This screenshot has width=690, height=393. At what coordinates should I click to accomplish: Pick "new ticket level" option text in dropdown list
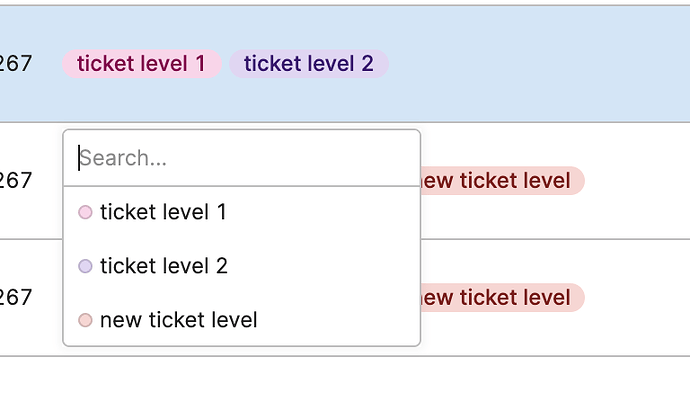[179, 320]
